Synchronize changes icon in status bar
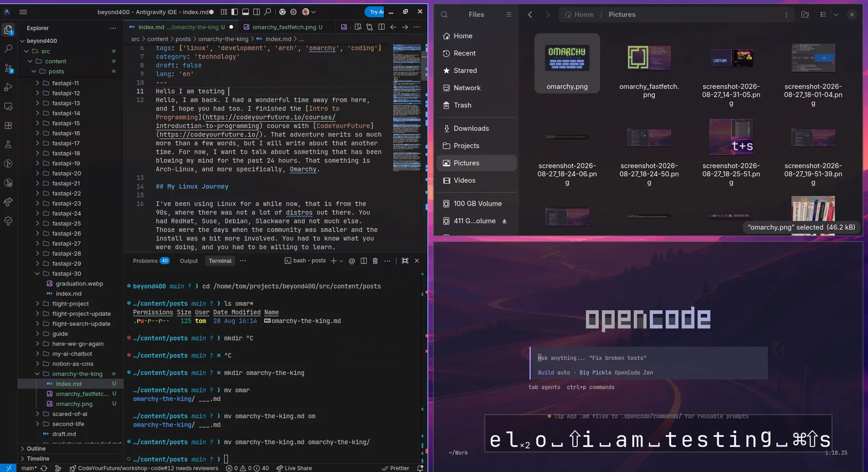Image resolution: width=868 pixels, height=472 pixels. coord(44,468)
